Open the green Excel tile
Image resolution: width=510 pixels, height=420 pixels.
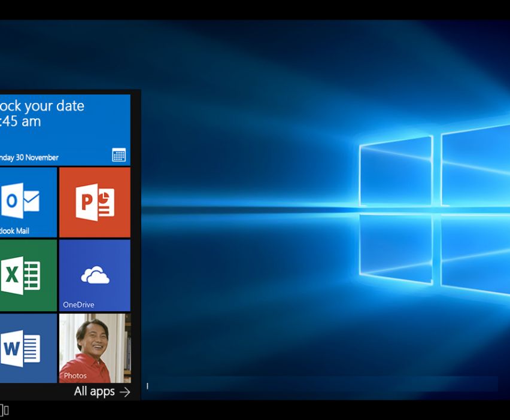(x=20, y=276)
